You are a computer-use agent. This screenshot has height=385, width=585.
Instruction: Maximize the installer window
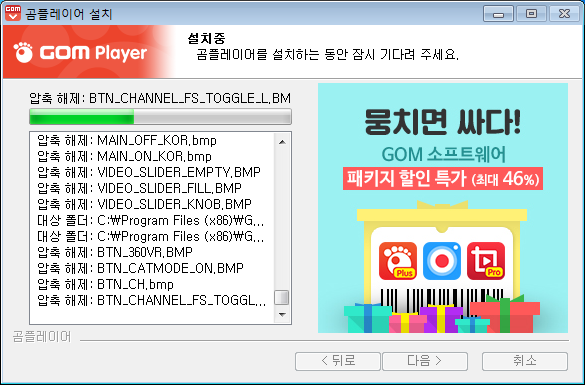click(531, 14)
